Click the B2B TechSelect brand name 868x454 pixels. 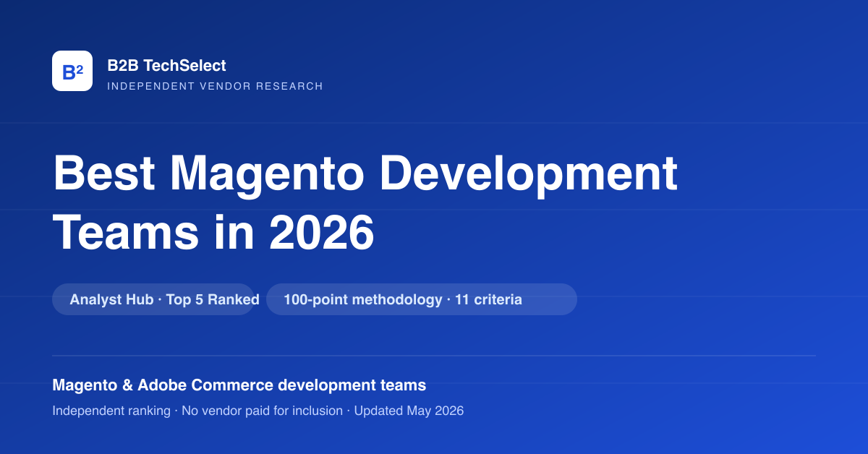[x=166, y=66]
